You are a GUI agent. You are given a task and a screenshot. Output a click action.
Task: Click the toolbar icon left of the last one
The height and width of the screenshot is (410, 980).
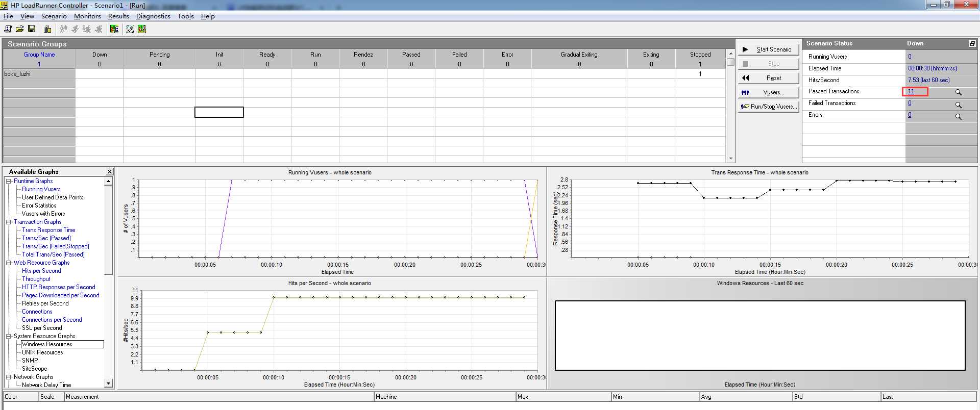[x=130, y=29]
